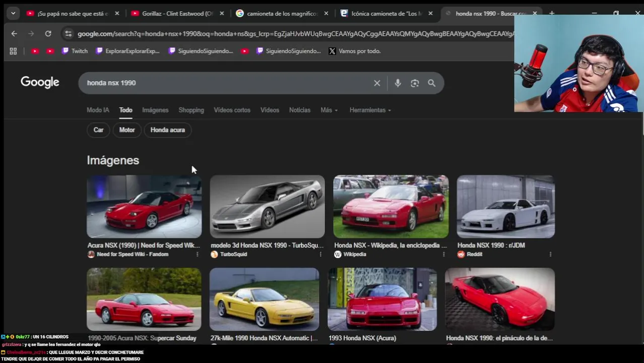
Task: Start voice search with the microphone icon
Action: (x=398, y=83)
